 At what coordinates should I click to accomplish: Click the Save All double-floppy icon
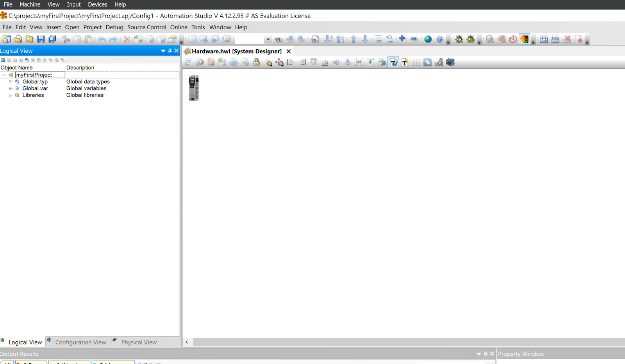52,39
